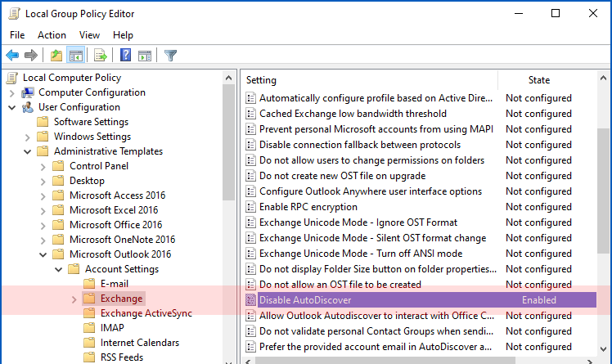Viewport: 612px width, 364px height.
Task: Click the User Configuration icon
Action: [28, 107]
